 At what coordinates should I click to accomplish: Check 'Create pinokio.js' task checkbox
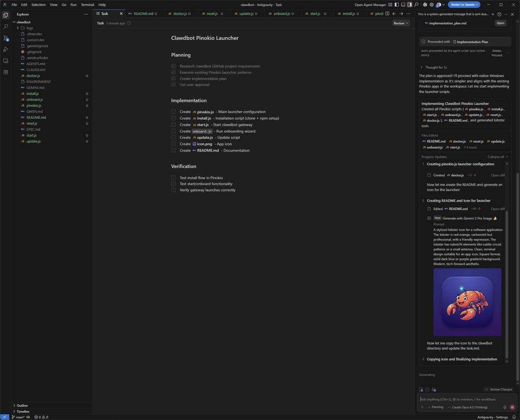(173, 112)
